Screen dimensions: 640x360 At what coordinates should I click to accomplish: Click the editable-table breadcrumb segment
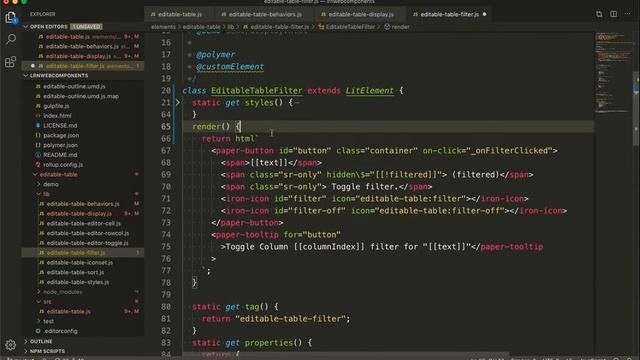point(201,27)
